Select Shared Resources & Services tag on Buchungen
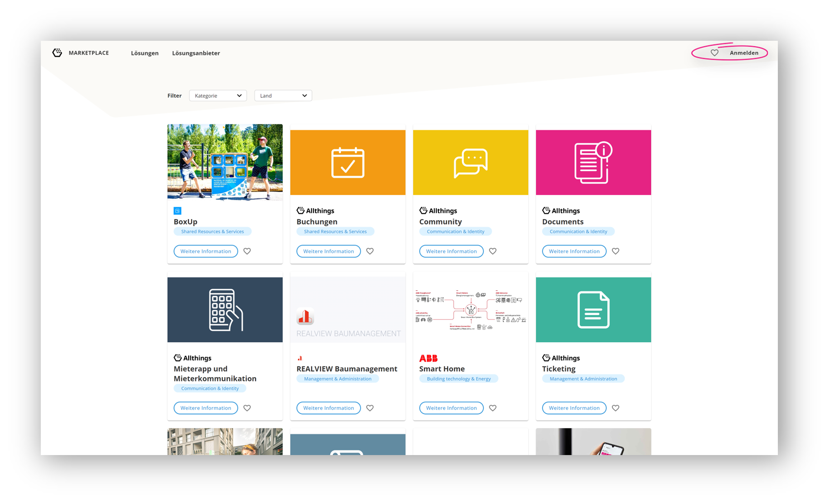The width and height of the screenshot is (830, 504). (335, 232)
